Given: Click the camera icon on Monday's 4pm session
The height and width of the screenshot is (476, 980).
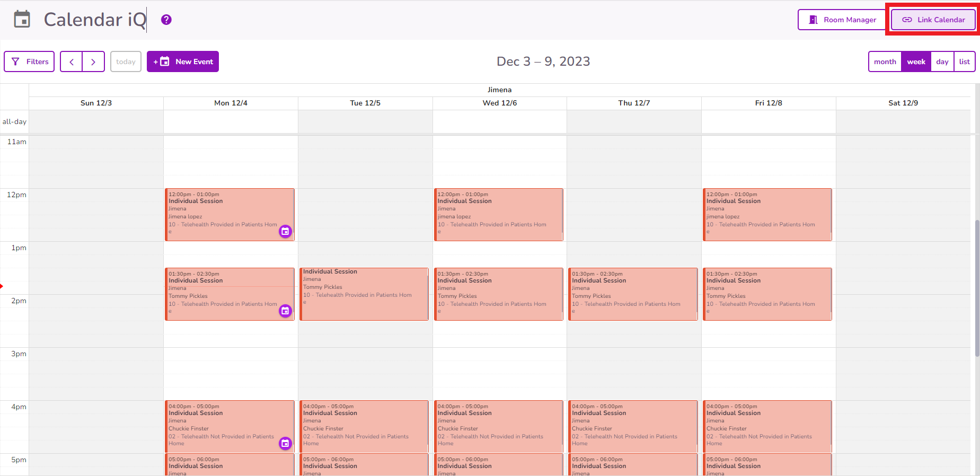Looking at the screenshot, I should click(x=285, y=444).
